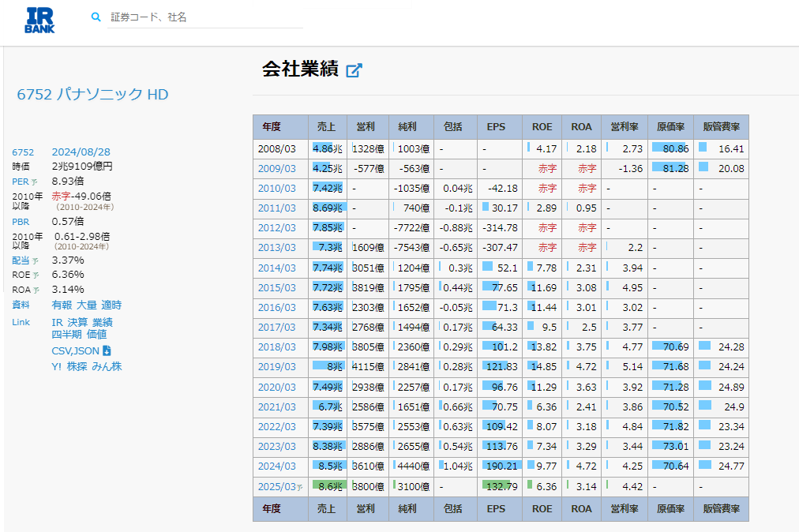Viewport: 799px width, 532px height.
Task: Open the 2012/03 fiscal year link
Action: point(276,228)
